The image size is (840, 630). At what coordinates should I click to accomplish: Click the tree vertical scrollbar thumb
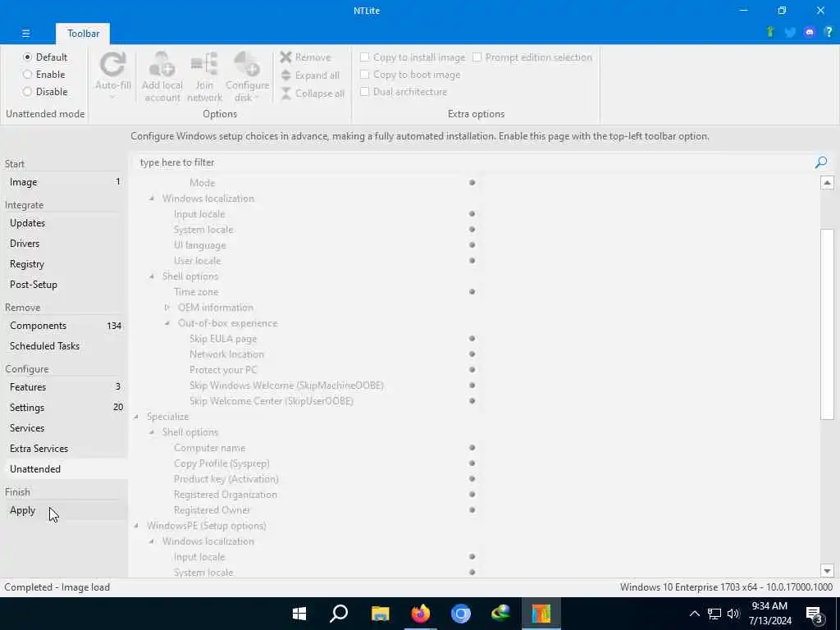coord(827,324)
